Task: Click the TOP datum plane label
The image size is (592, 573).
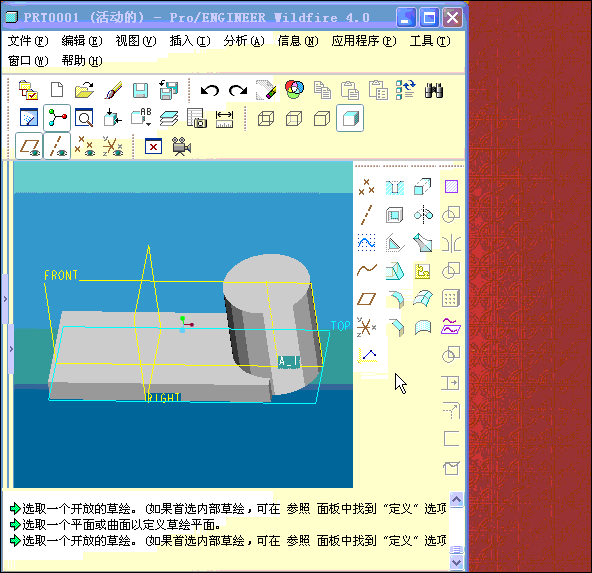Action: click(341, 326)
